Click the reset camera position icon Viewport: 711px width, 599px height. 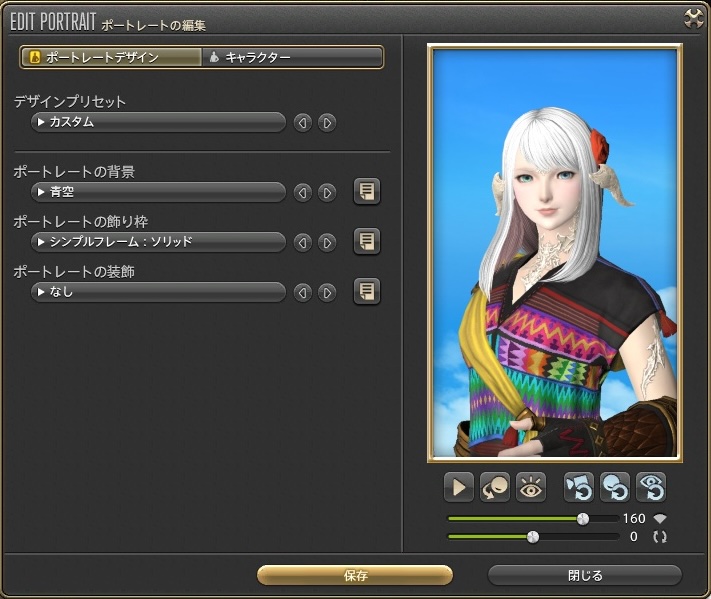tap(578, 487)
